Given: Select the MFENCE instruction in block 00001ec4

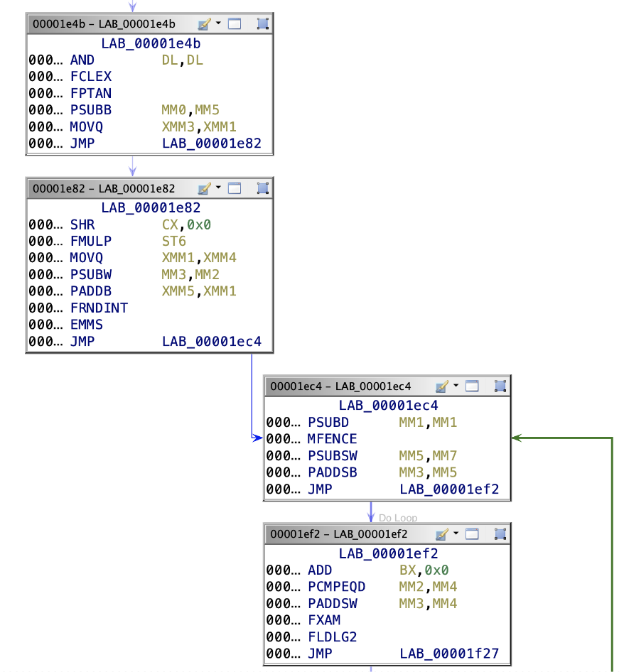Looking at the screenshot, I should (332, 439).
